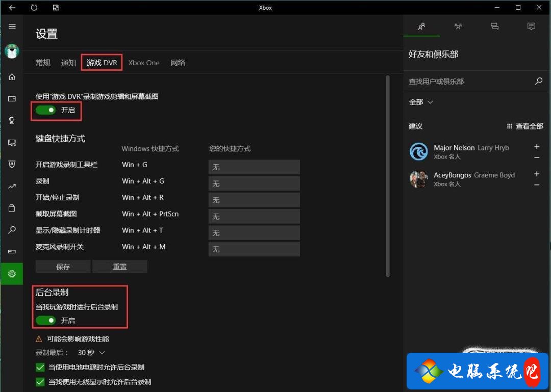Screen dimensions: 551x392
Task: Select the Friends tab icon in the right panel
Action: (x=422, y=27)
